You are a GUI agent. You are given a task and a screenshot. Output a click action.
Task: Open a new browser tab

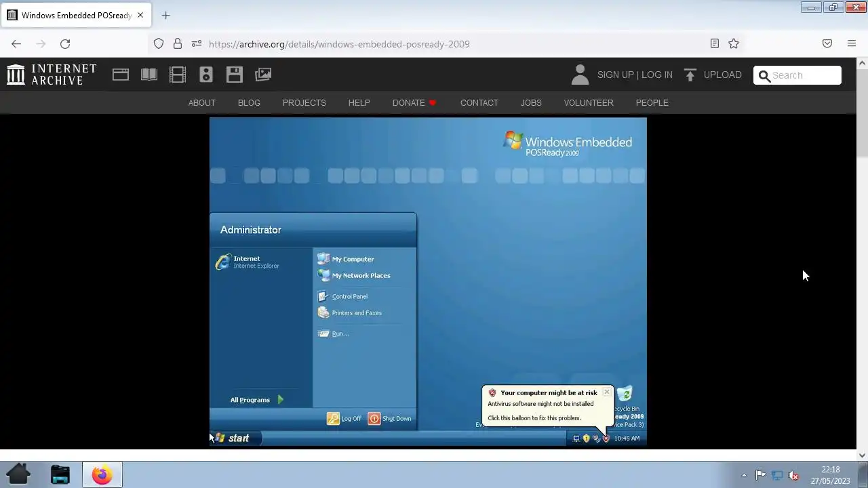pyautogui.click(x=165, y=15)
